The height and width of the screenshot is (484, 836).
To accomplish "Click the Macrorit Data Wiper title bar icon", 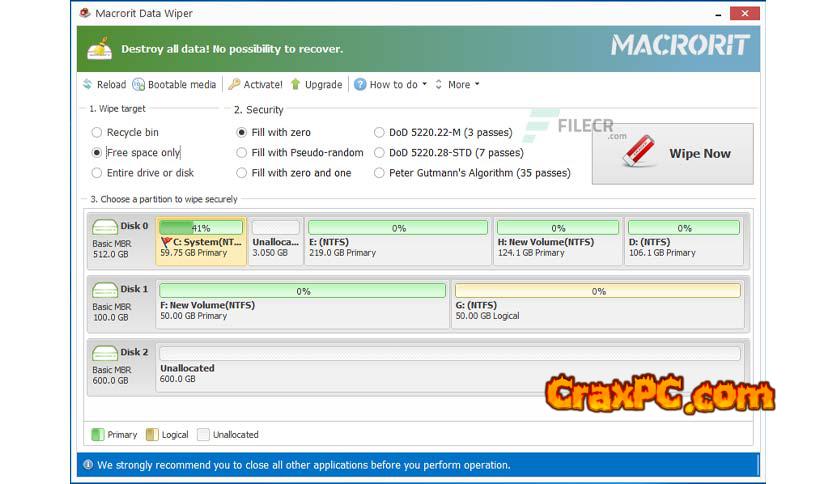I will pos(84,13).
